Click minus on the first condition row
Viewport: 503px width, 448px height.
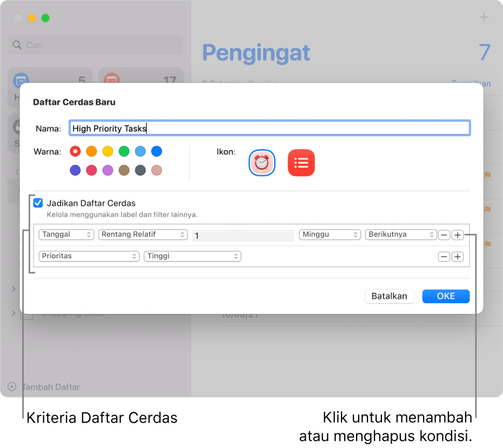444,234
